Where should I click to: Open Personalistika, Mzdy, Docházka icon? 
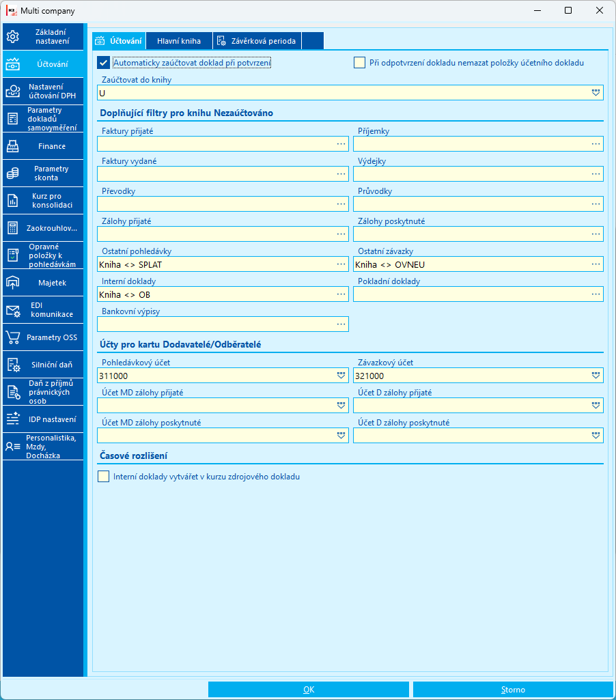coord(12,447)
